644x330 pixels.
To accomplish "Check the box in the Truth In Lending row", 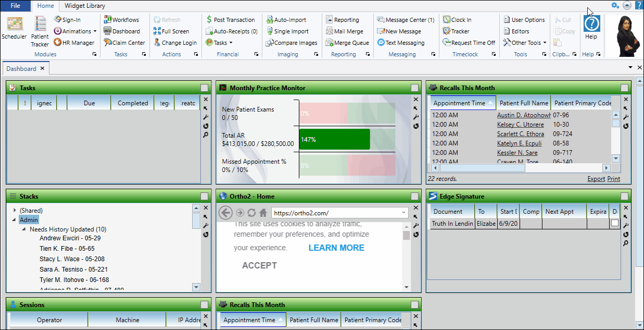I will pos(615,223).
